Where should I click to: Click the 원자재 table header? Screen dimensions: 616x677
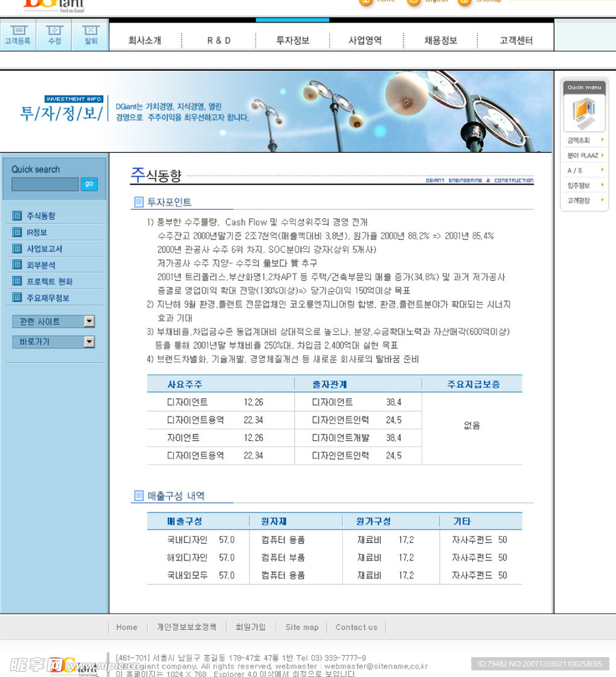click(x=274, y=521)
